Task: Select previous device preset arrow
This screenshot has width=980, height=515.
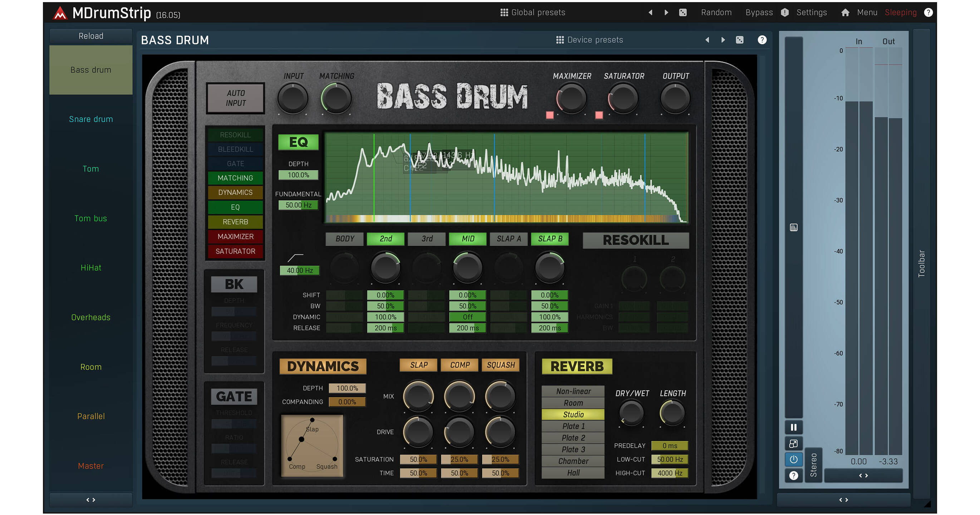Action: [x=707, y=40]
